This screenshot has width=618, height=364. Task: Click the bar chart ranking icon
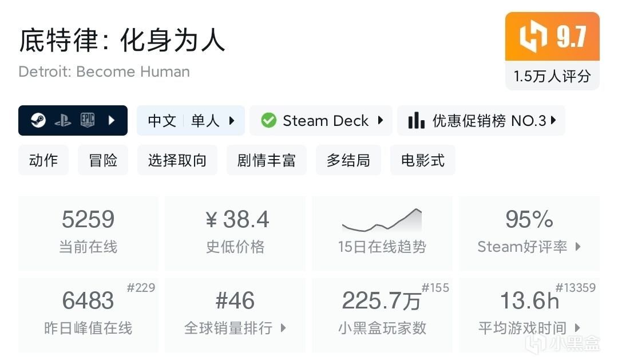(x=416, y=120)
